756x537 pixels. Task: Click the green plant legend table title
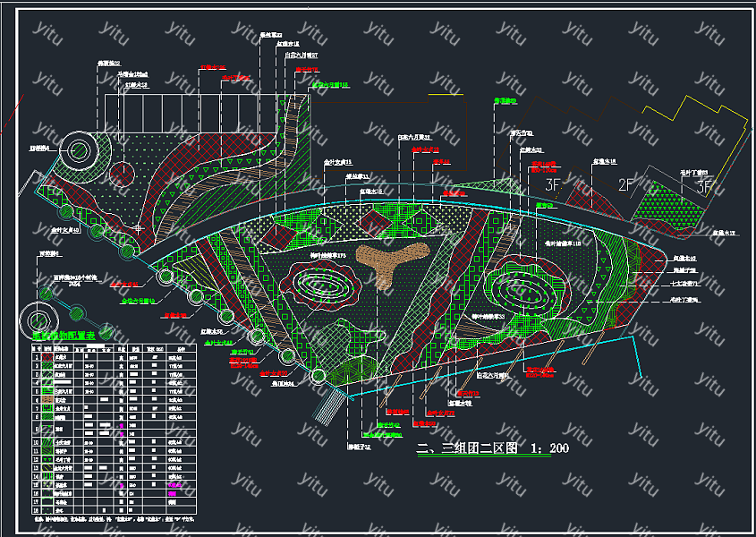[64, 337]
